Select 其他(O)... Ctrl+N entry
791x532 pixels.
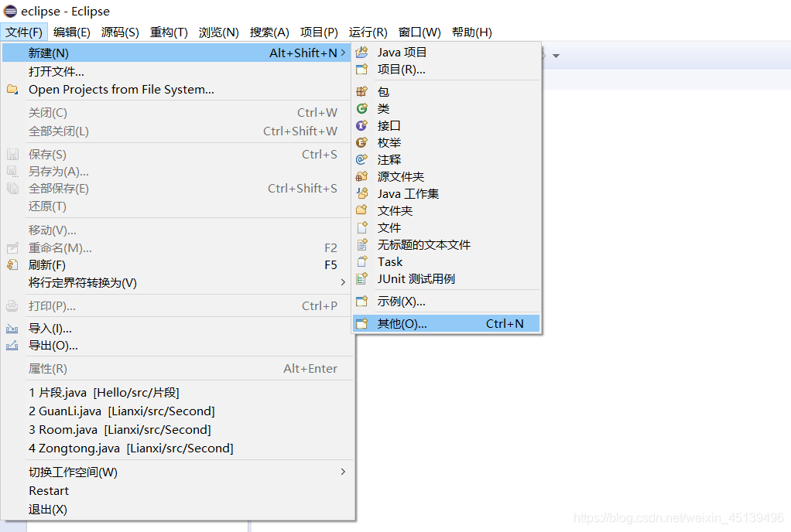click(x=446, y=323)
